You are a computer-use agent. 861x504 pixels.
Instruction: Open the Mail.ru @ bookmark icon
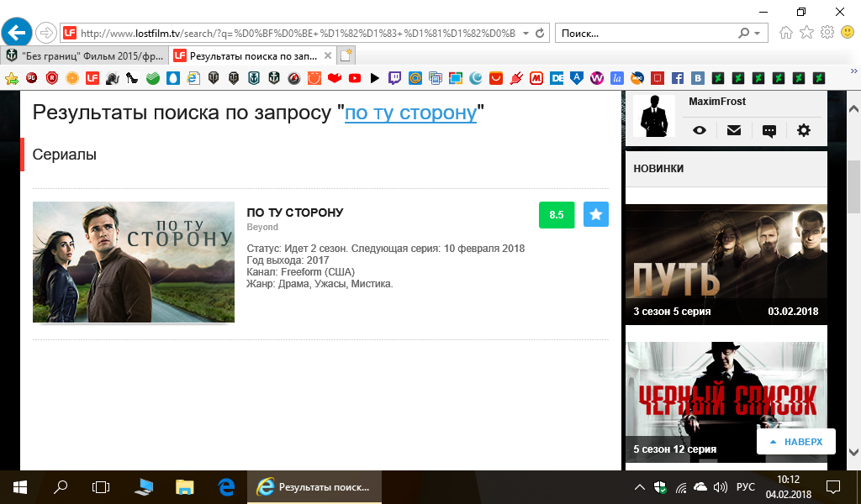[x=415, y=78]
